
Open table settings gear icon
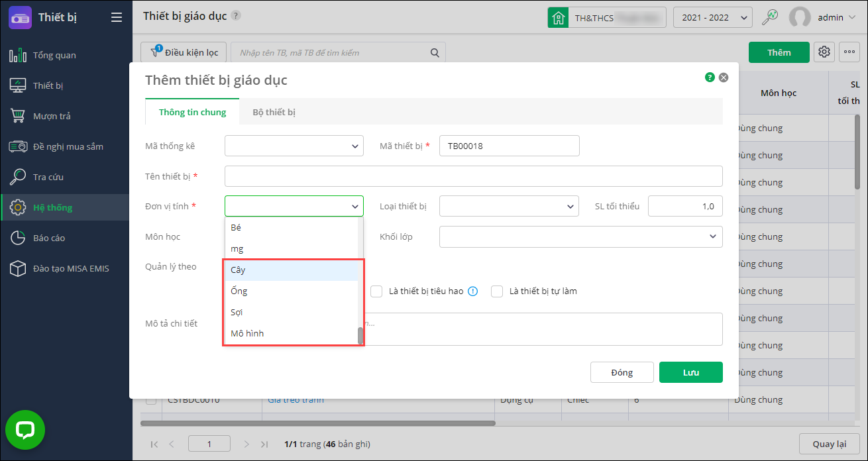point(824,52)
